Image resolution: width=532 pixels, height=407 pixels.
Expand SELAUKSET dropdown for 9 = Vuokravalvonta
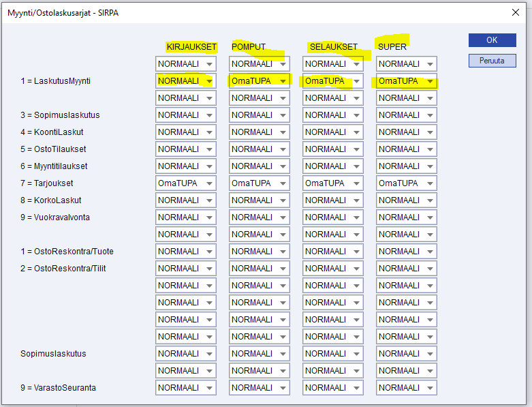click(x=356, y=217)
